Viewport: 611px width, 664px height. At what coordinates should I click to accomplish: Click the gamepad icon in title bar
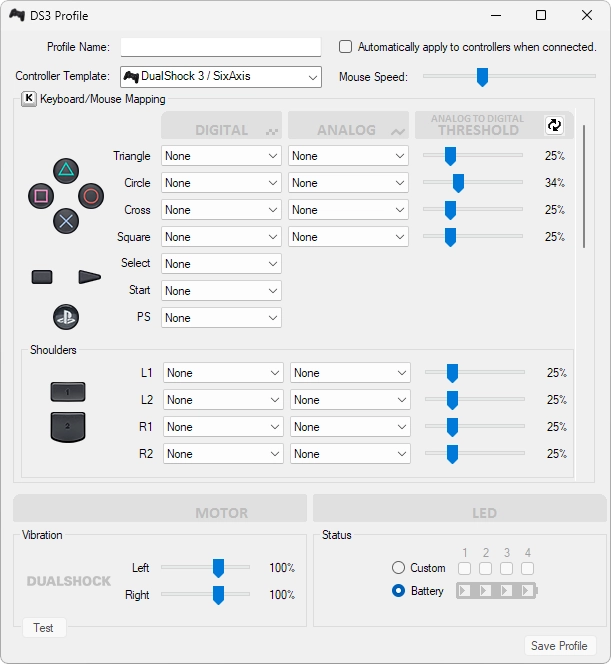[17, 15]
